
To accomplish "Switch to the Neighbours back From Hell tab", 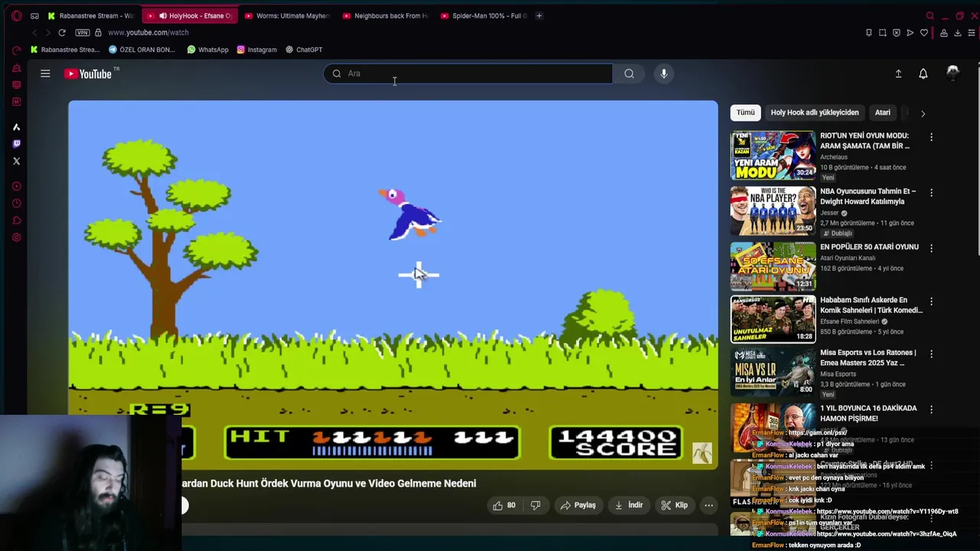I will [385, 15].
